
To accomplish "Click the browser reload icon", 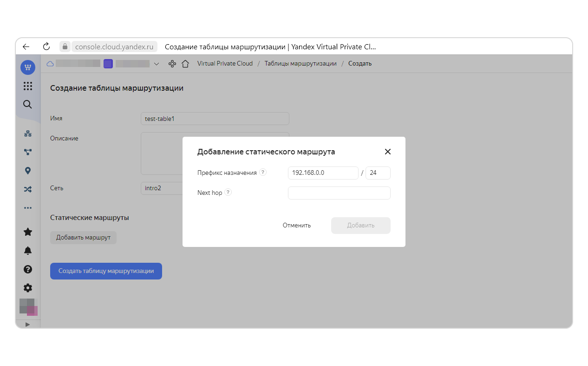I will click(46, 47).
